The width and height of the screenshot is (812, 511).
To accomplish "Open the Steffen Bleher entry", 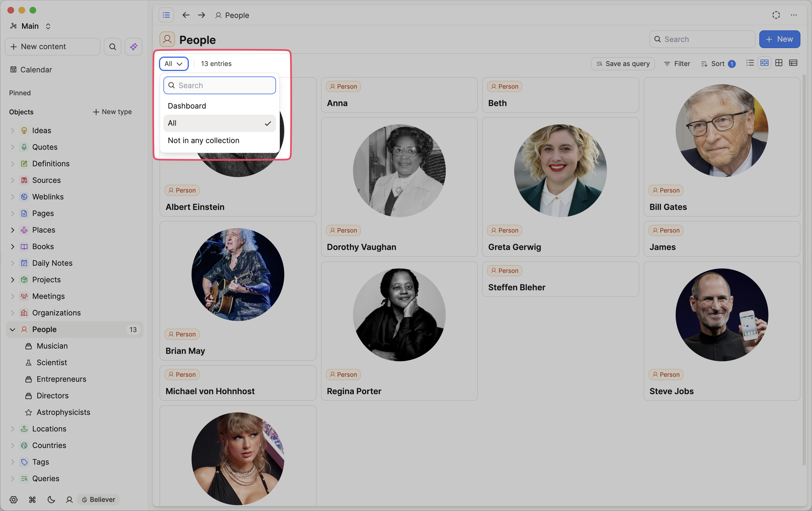I will [x=561, y=279].
